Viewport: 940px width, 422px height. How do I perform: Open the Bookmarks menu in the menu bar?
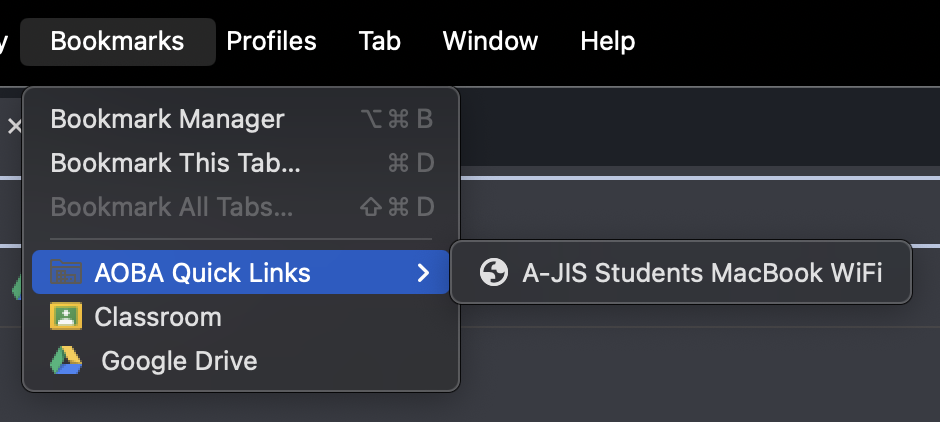point(117,41)
